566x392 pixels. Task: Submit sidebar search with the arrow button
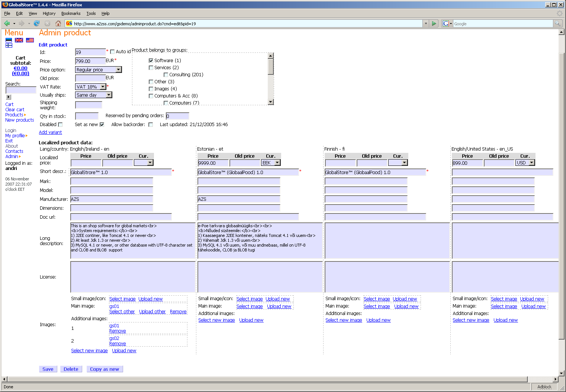pyautogui.click(x=9, y=97)
